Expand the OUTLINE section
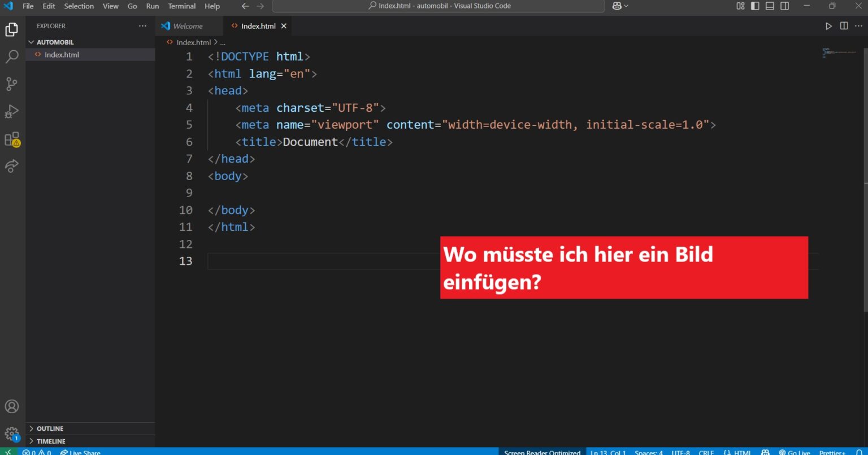The height and width of the screenshot is (455, 868). point(49,428)
